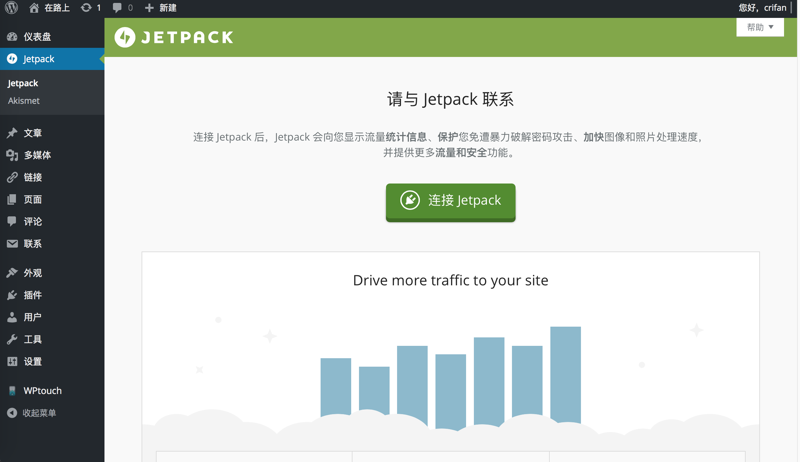Open the '评论' comments menu
Image resolution: width=800 pixels, height=462 pixels.
52,221
